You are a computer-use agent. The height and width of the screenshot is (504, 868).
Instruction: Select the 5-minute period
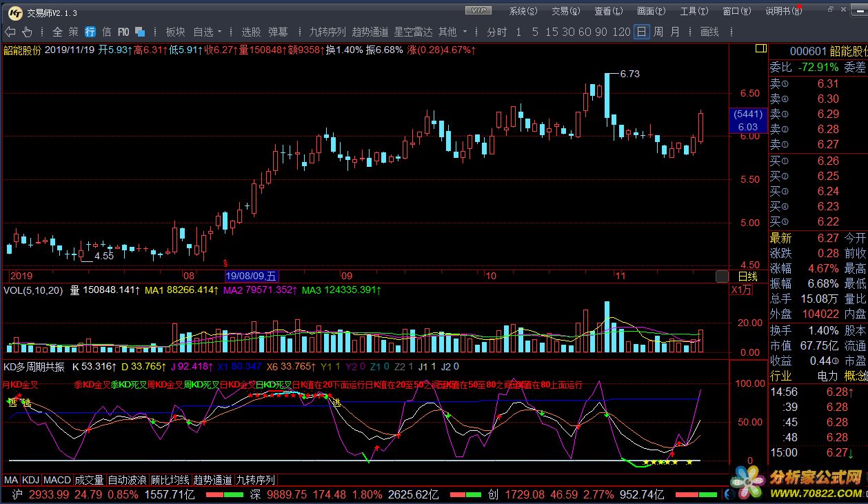point(536,32)
